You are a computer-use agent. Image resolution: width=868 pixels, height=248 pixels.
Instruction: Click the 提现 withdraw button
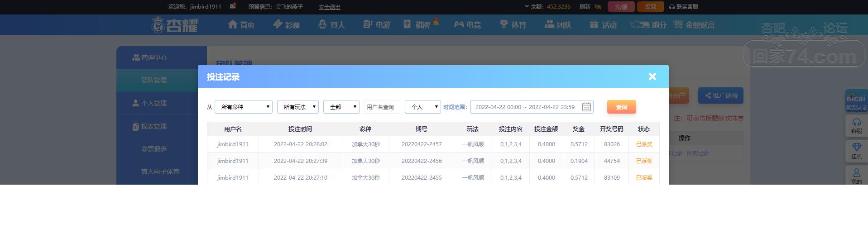651,7
